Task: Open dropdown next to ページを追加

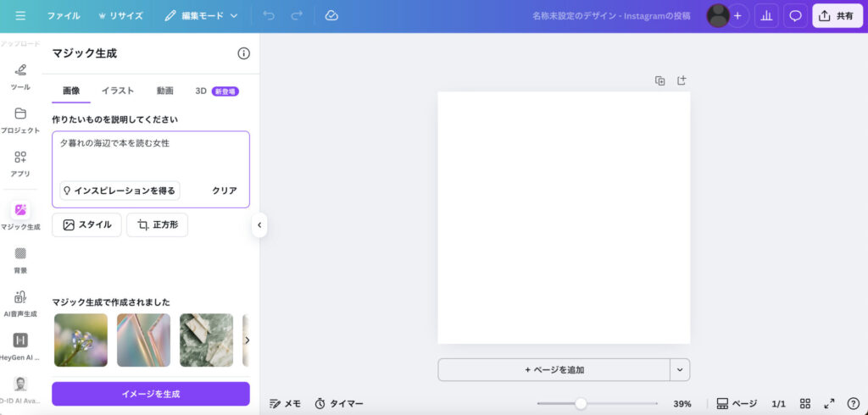Action: pyautogui.click(x=680, y=369)
